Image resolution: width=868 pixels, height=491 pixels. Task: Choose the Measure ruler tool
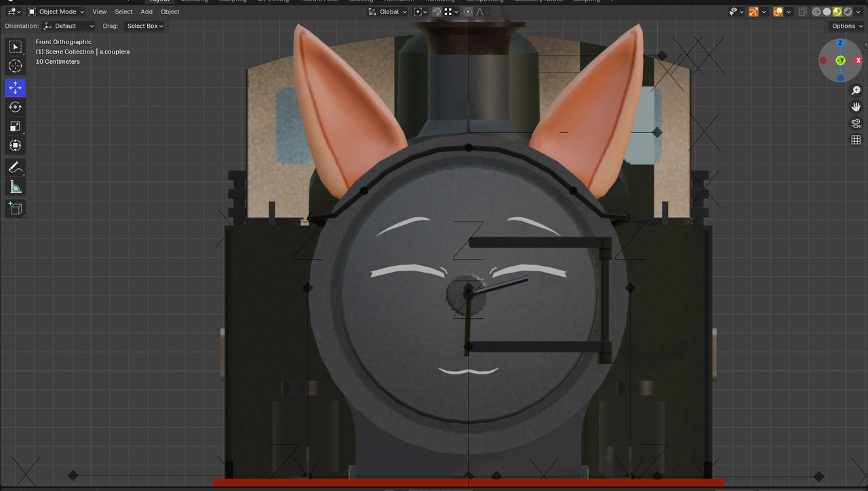pos(15,186)
